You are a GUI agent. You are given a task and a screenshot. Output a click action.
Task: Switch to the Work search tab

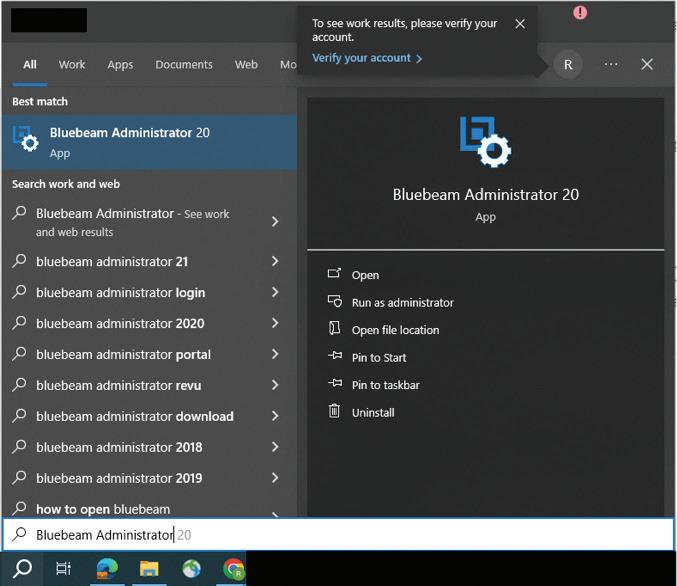coord(72,65)
